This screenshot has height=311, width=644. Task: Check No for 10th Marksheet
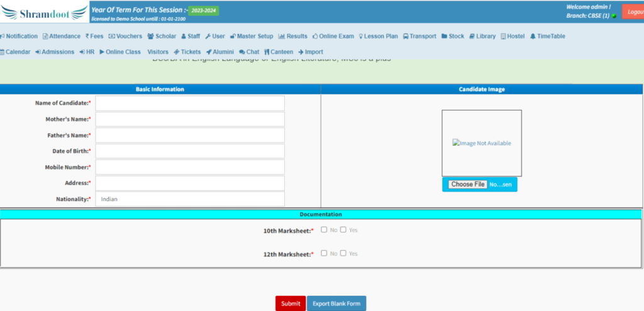[x=324, y=230]
